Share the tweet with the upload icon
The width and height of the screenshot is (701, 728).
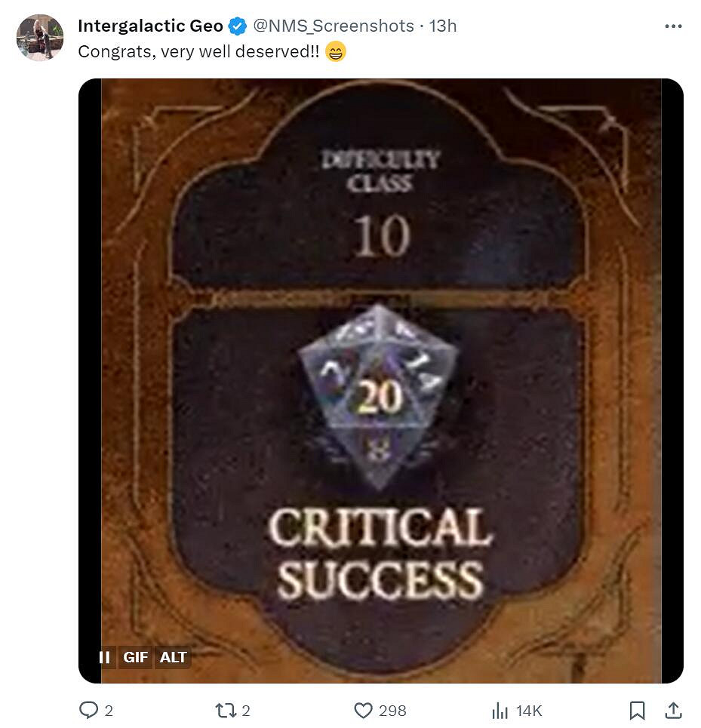(x=673, y=711)
